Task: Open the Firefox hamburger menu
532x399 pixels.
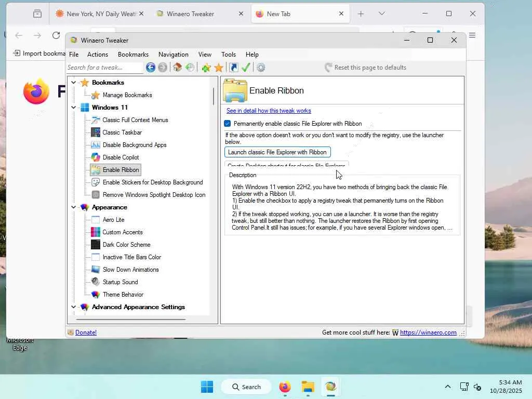Action: (472, 35)
